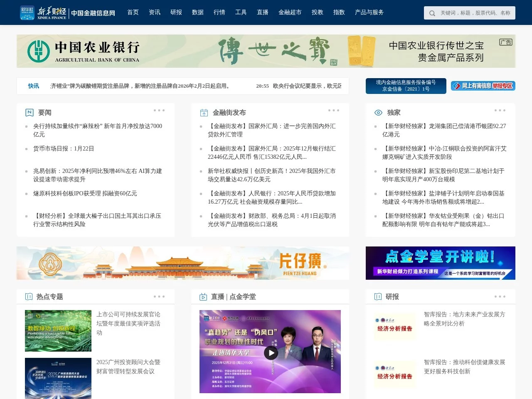532x399 pixels.
Task: Open more options for 要闻 section
Action: point(159,110)
